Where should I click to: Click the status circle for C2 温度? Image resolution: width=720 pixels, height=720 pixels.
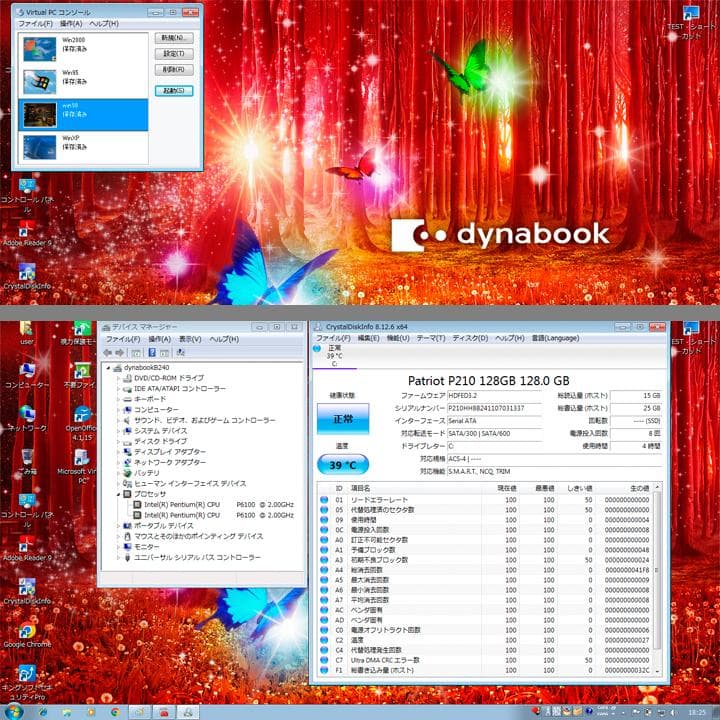(x=324, y=640)
